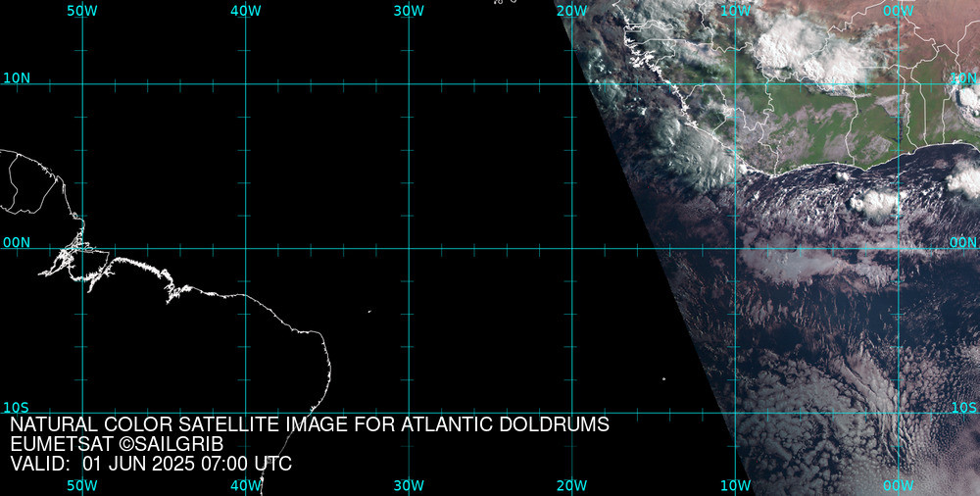980x496 pixels.
Task: Click the 30W longitude label along the bottom edge
Action: [409, 485]
